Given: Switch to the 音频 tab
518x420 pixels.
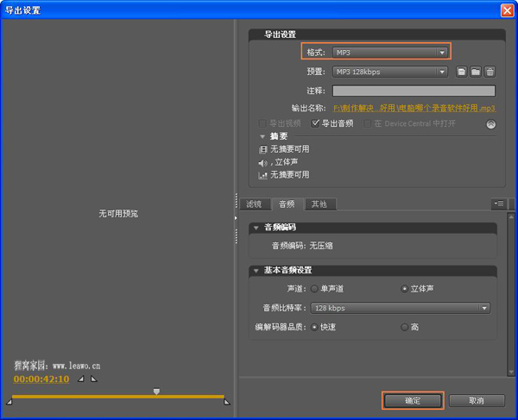Looking at the screenshot, I should tap(287, 204).
